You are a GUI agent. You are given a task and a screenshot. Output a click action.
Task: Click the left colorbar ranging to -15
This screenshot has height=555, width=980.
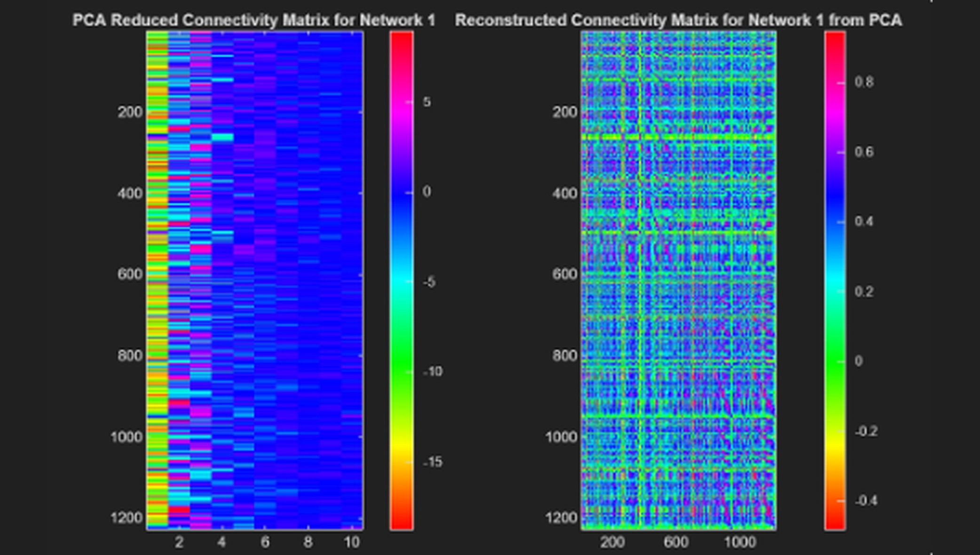click(x=401, y=281)
